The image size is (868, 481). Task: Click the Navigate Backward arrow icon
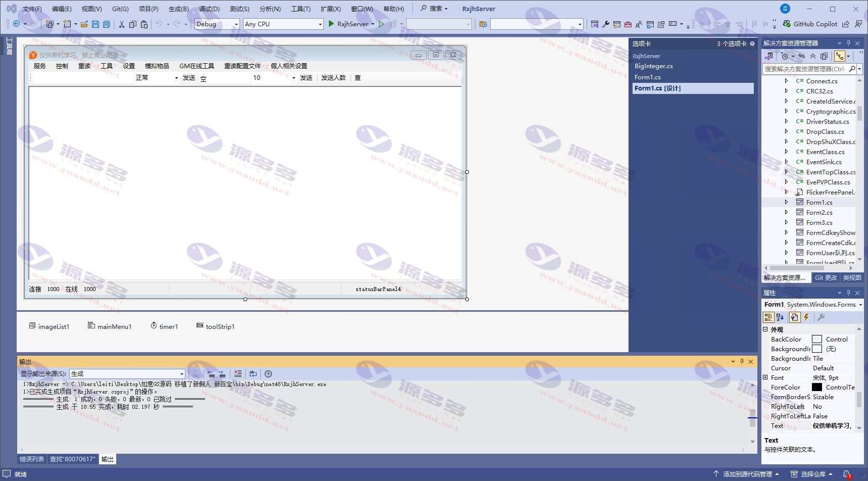click(17, 24)
